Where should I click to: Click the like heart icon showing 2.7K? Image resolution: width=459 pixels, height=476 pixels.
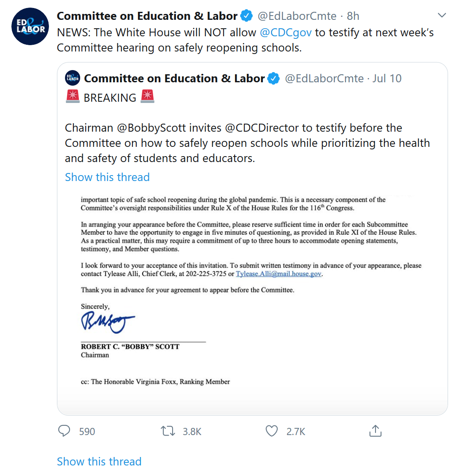[272, 431]
